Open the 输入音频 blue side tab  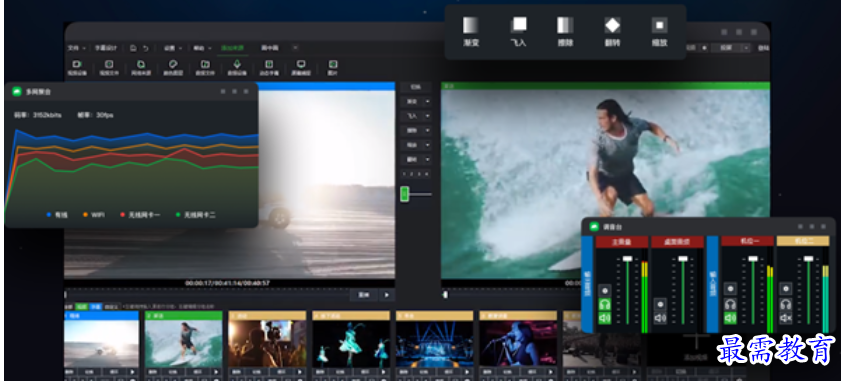point(712,284)
